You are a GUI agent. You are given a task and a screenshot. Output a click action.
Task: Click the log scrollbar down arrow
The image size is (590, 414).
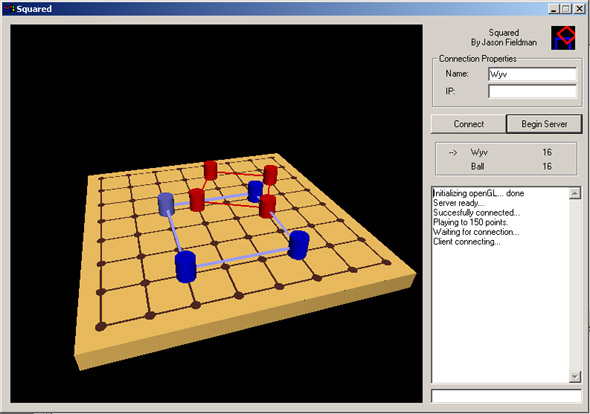coord(575,376)
